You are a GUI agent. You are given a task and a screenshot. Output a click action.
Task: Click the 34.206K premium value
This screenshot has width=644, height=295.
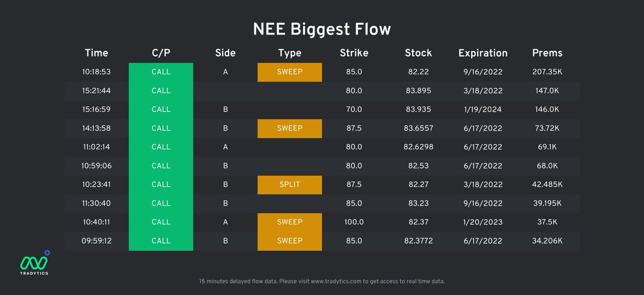pos(547,241)
